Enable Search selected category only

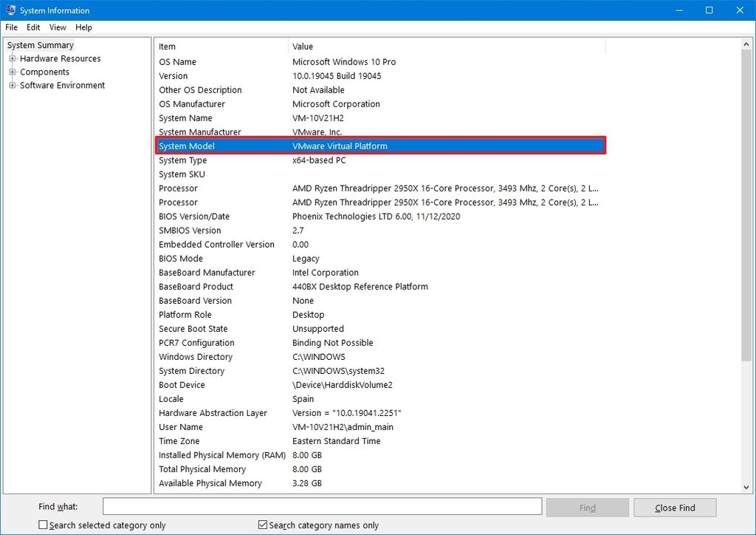44,525
